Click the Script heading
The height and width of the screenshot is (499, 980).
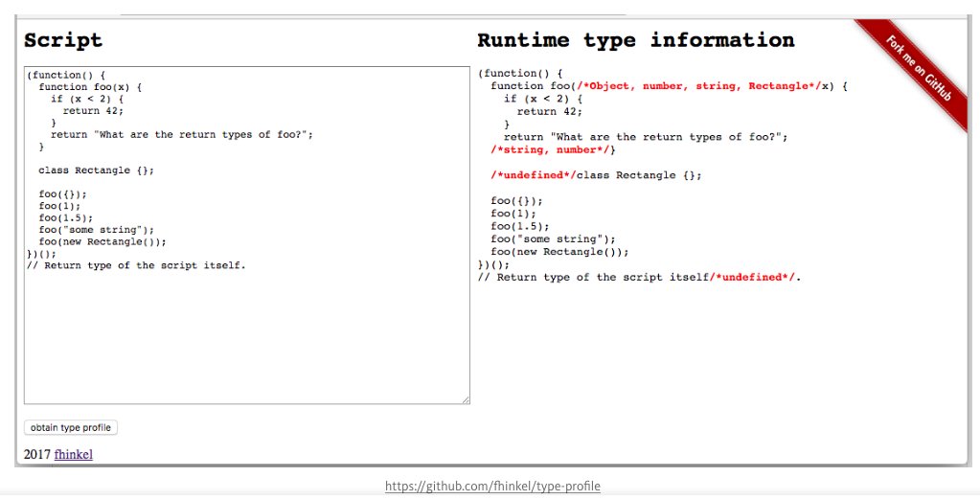point(62,40)
